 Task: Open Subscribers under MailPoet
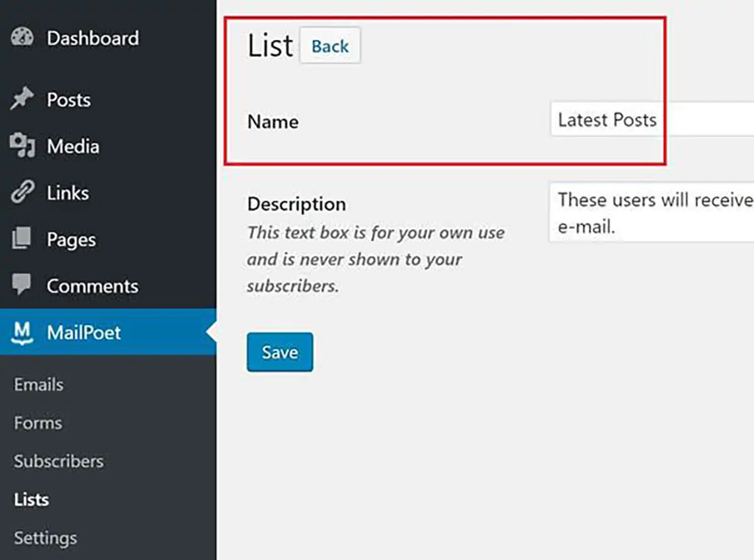tap(58, 461)
